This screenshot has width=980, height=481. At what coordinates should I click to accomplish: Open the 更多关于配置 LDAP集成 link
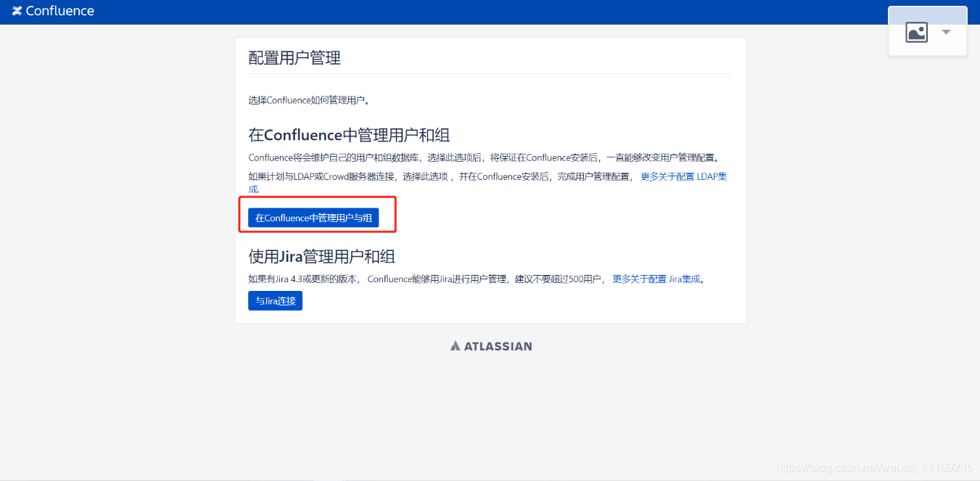coord(683,176)
